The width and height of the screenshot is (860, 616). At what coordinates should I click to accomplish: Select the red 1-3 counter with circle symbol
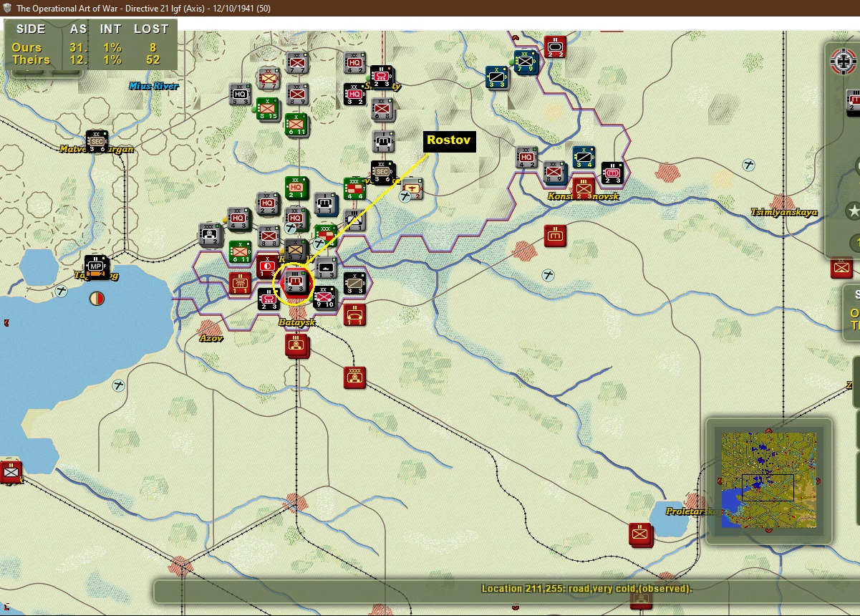coord(268,266)
